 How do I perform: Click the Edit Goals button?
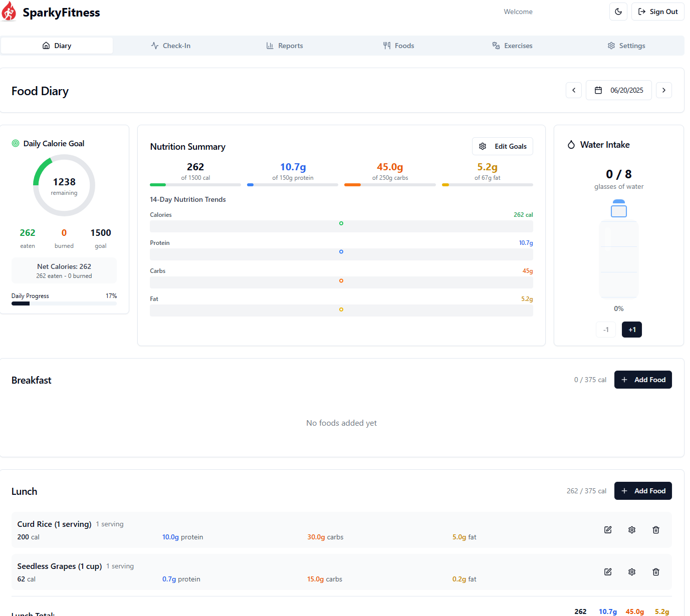(503, 146)
